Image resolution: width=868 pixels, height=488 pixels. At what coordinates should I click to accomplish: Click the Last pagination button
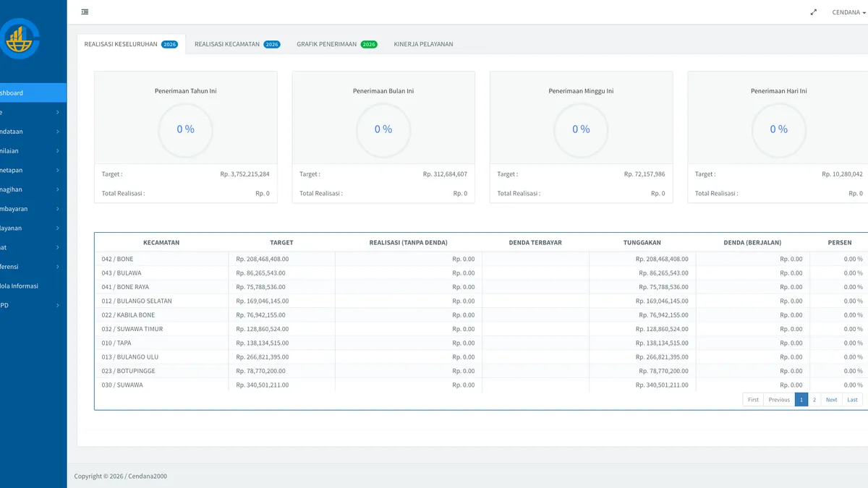coord(853,400)
